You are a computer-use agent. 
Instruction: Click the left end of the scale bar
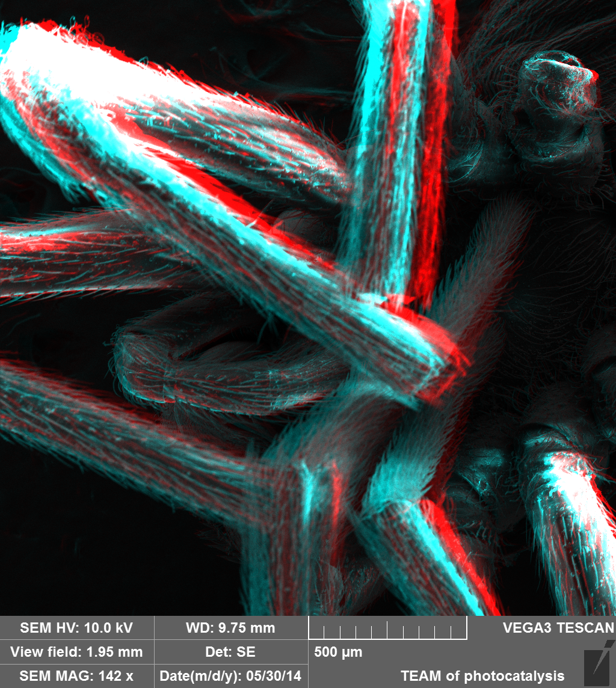pos(310,631)
